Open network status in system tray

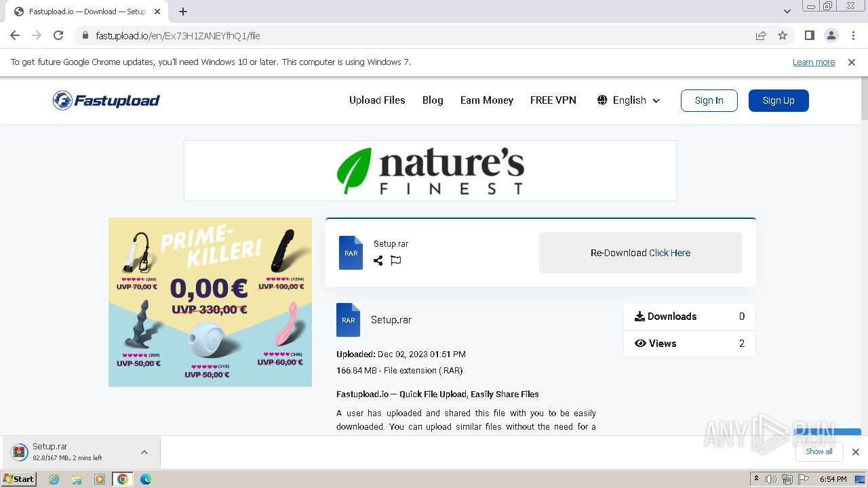tap(787, 479)
